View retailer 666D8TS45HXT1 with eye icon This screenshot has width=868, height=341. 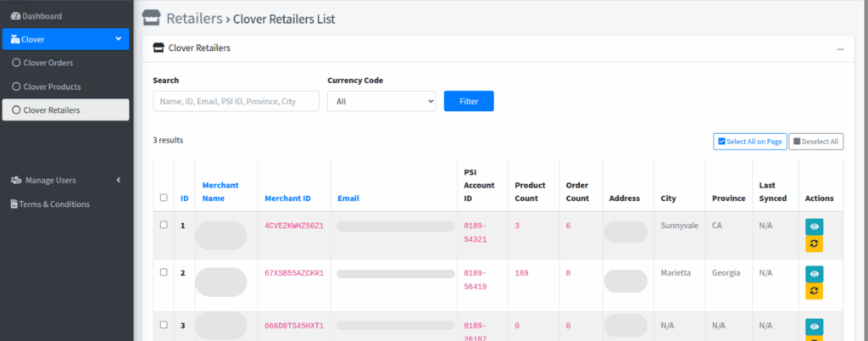point(814,327)
